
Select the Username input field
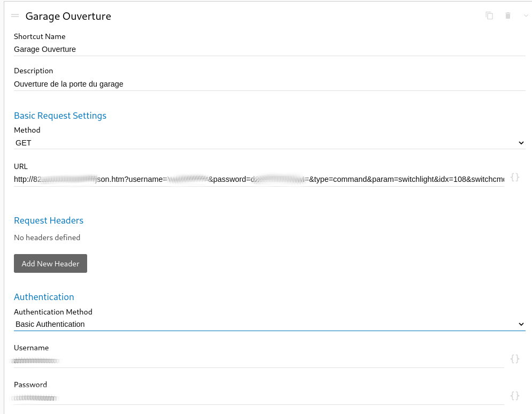tap(259, 361)
